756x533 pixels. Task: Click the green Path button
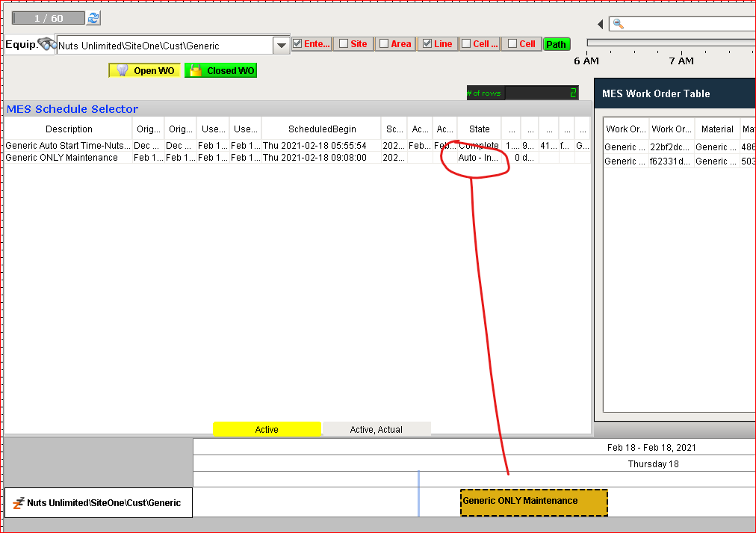tap(557, 44)
